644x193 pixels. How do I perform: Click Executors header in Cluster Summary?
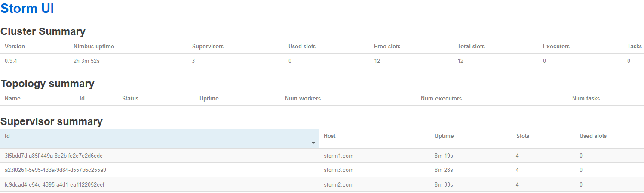click(556, 46)
